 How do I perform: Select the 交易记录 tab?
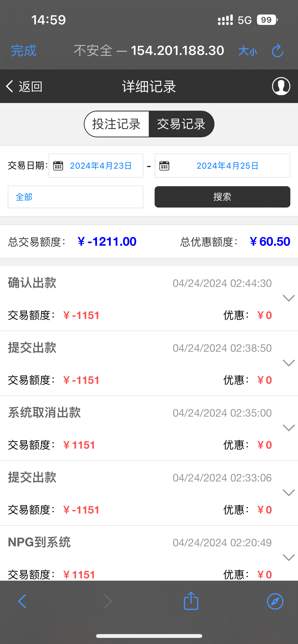(x=181, y=124)
